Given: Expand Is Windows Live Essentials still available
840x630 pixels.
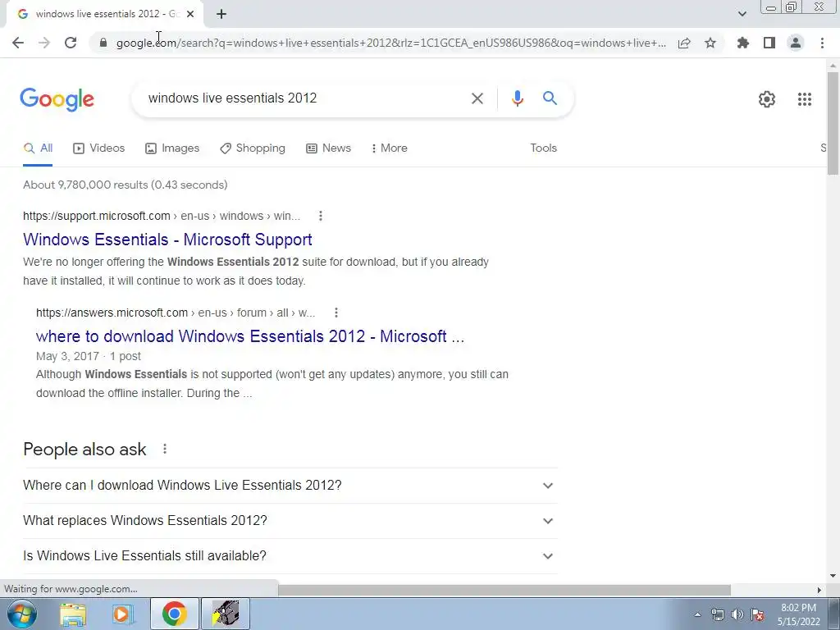Looking at the screenshot, I should 290,556.
